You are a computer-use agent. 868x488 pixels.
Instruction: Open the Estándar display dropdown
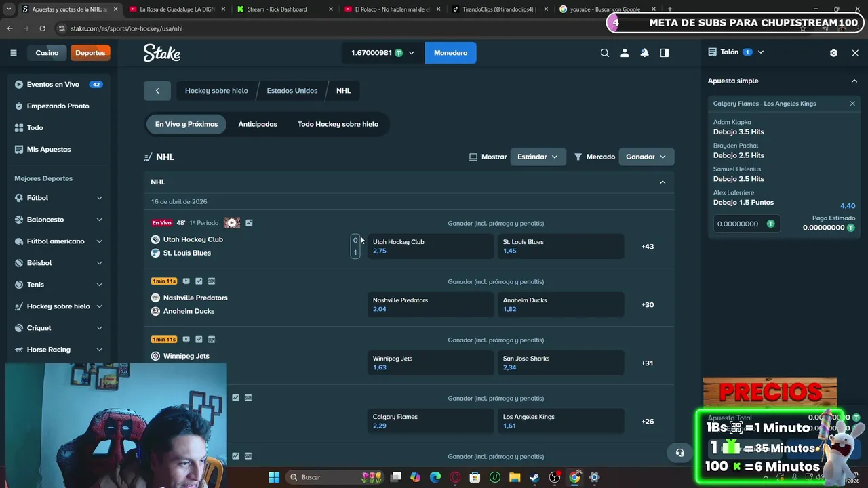(x=538, y=157)
